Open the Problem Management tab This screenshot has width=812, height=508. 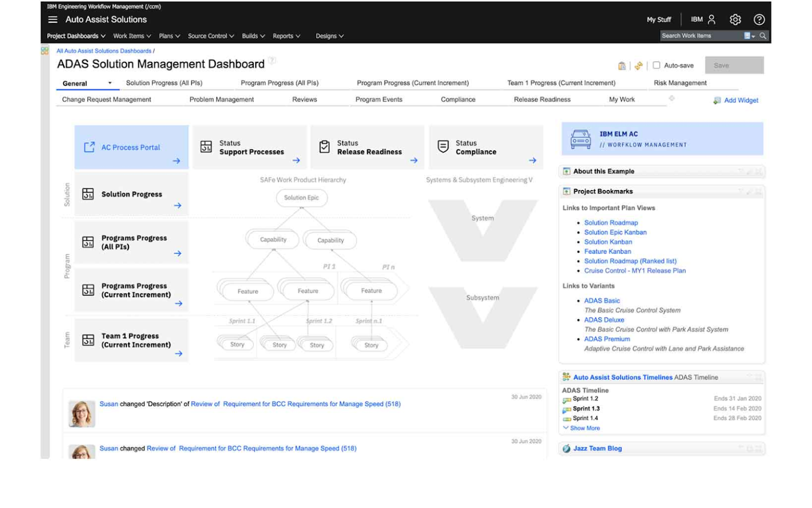(x=222, y=99)
